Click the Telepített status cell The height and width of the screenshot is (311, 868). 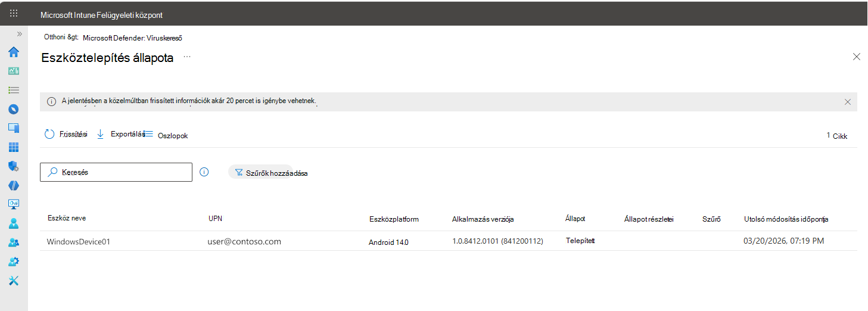(x=580, y=241)
